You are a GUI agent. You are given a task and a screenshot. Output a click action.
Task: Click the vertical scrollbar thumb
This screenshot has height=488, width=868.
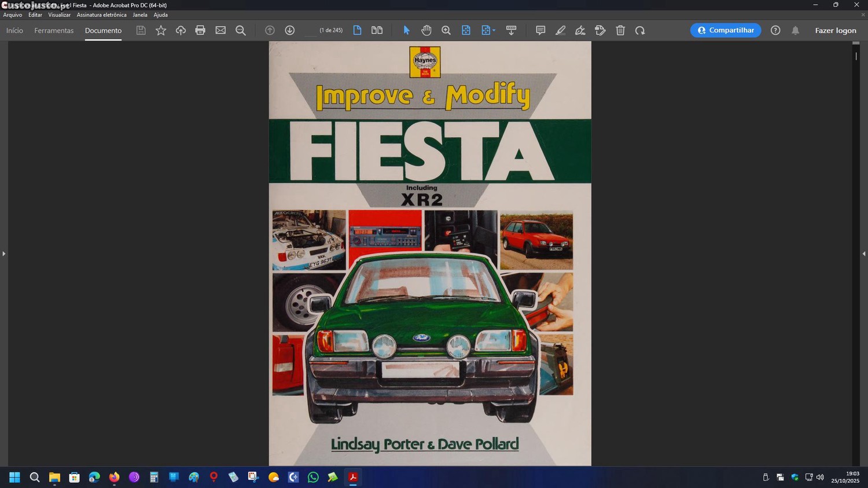pyautogui.click(x=856, y=56)
